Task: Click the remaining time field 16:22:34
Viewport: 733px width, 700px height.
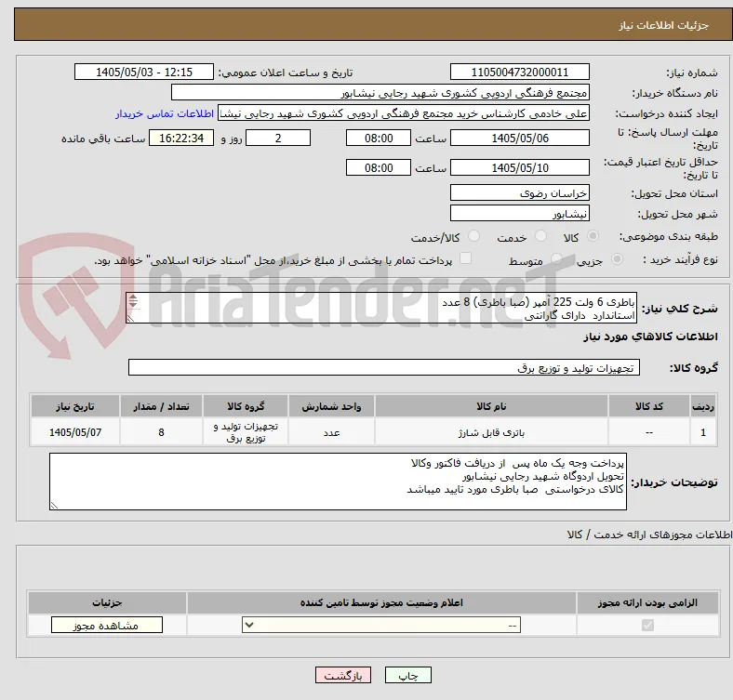Action: click(x=181, y=138)
